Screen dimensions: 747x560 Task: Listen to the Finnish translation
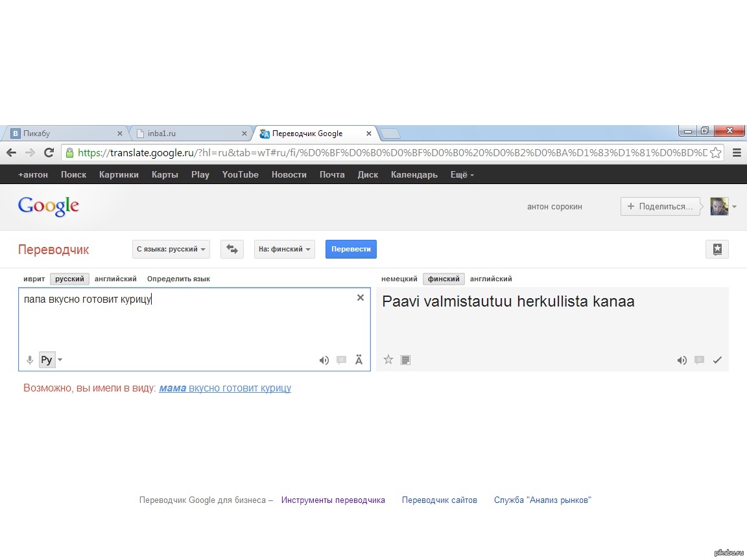682,360
